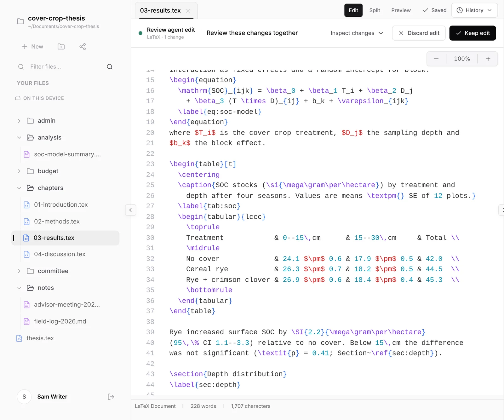Click 'LaTeX Document' in status bar

coord(155,406)
